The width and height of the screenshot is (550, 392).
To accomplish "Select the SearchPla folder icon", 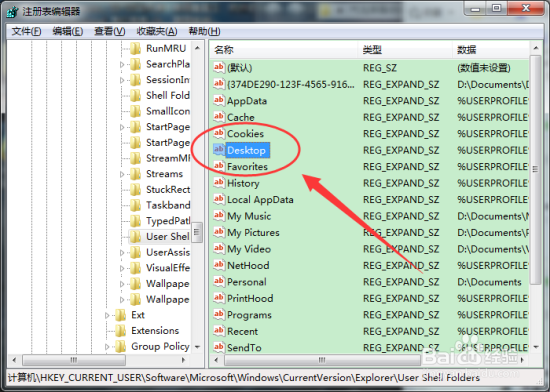I will point(135,64).
